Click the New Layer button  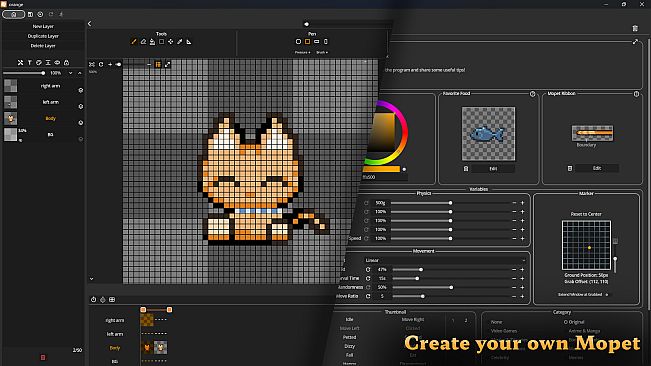pos(43,26)
